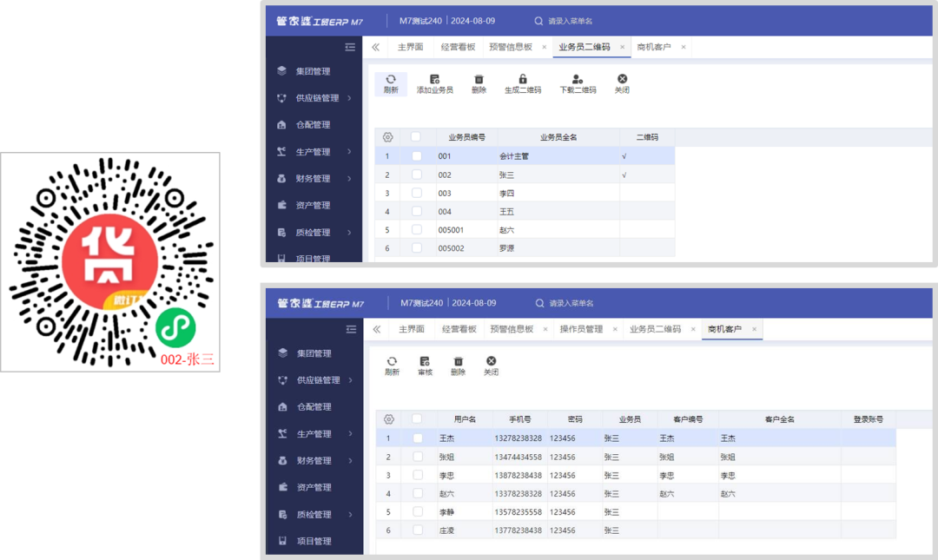The image size is (938, 560).
Task: Open 资产管理 in top window sidebar
Action: (x=314, y=205)
